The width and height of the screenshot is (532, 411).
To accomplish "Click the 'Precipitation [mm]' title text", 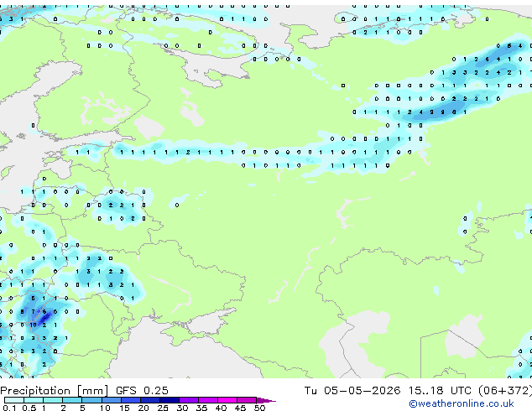I will [x=55, y=391].
